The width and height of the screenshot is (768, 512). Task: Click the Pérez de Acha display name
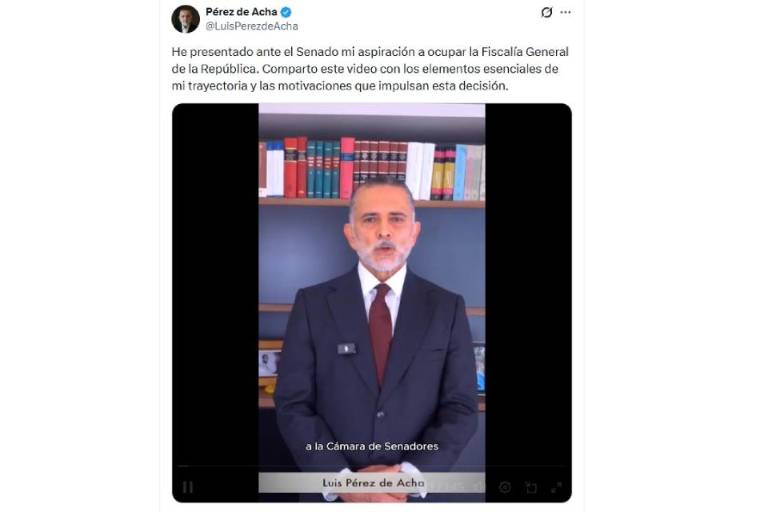pyautogui.click(x=241, y=12)
